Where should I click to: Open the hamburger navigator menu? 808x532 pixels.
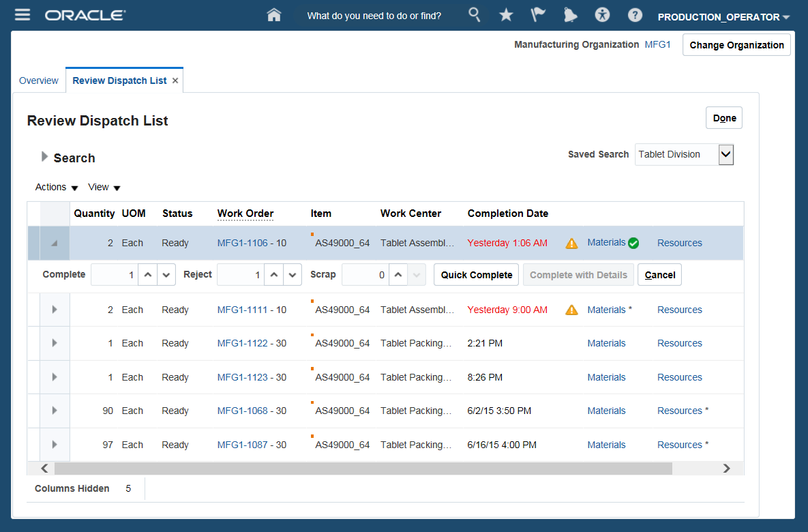[23, 15]
